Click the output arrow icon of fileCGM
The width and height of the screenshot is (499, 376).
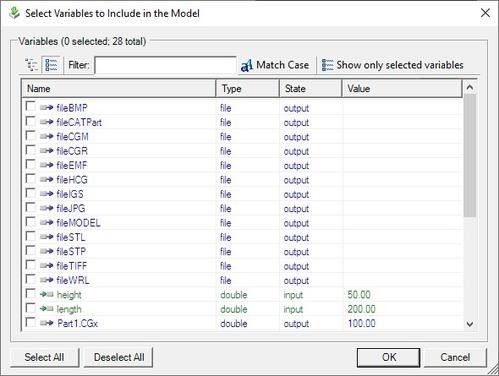coord(46,136)
